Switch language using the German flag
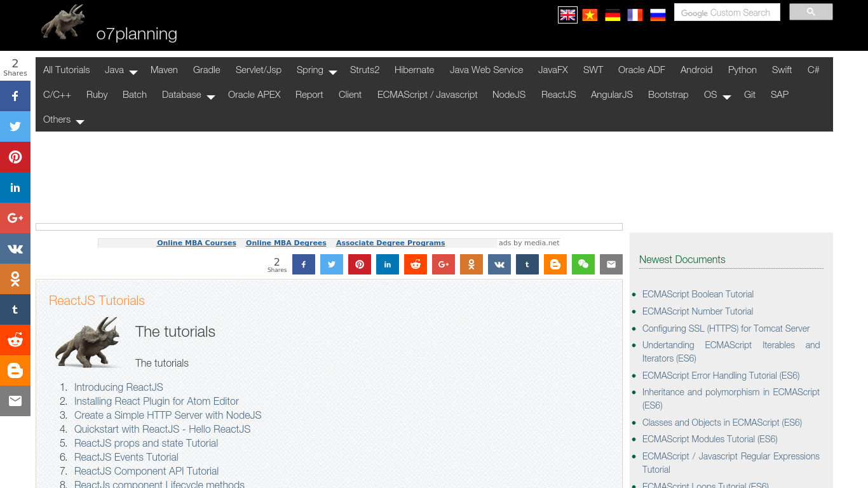Image resolution: width=868 pixels, height=488 pixels. (613, 15)
